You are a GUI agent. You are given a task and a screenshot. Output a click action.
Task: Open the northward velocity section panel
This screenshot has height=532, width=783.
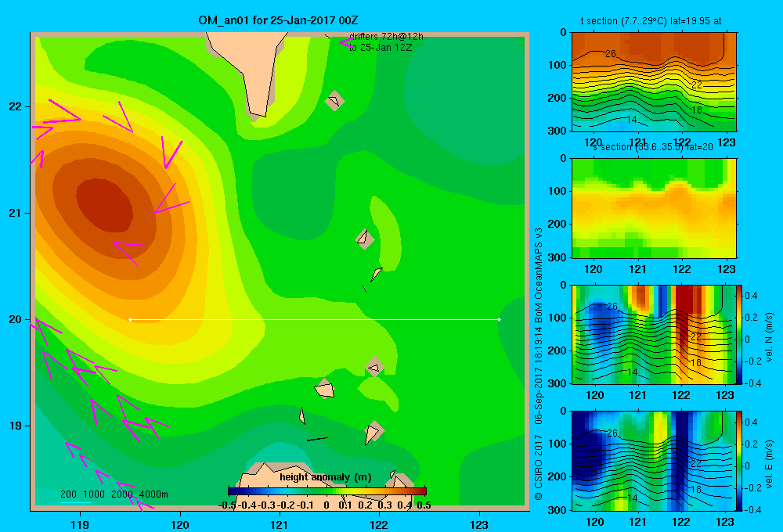654,334
